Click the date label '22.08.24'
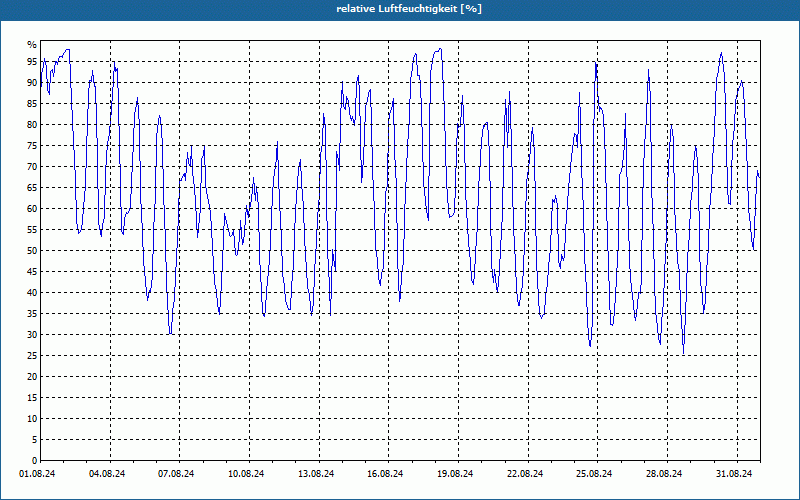This screenshot has width=800, height=500. coord(525,474)
